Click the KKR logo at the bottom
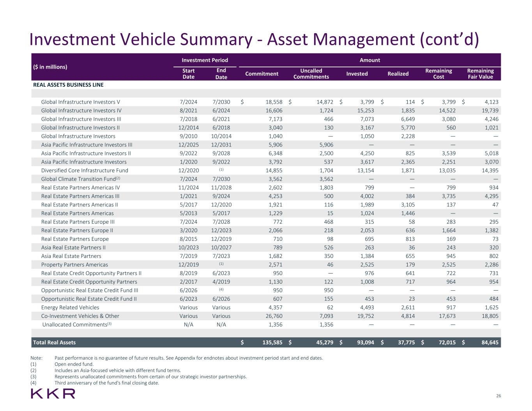This screenshot has width=532, height=411. 53,393
